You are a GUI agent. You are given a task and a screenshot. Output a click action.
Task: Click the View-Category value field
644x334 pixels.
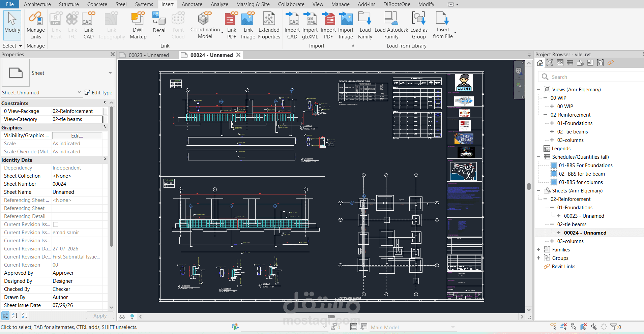(x=77, y=119)
